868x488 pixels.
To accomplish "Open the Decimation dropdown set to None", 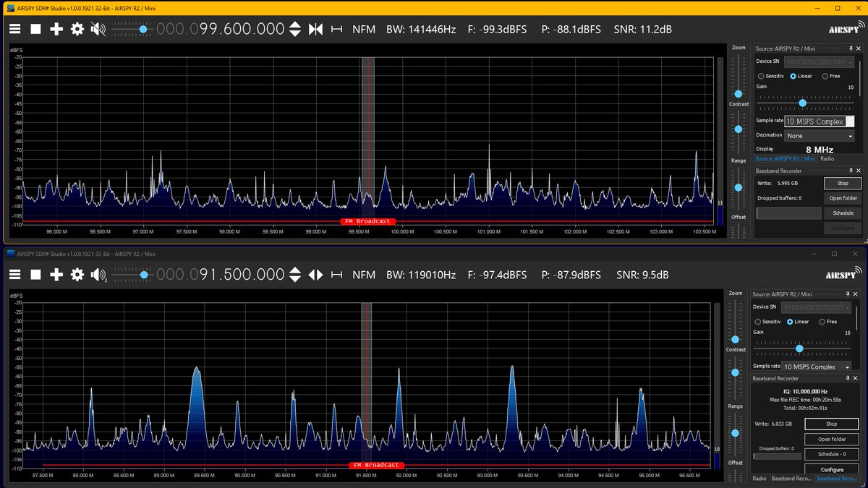I will (x=820, y=135).
